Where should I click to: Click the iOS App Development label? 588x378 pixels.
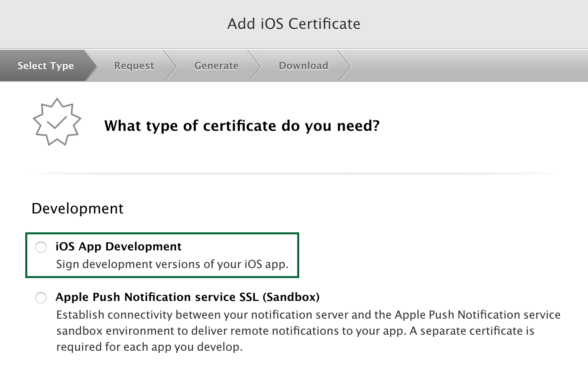click(118, 246)
